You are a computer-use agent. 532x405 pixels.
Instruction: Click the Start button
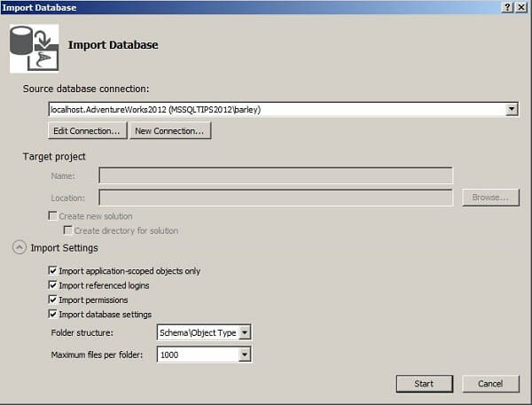[x=424, y=384]
